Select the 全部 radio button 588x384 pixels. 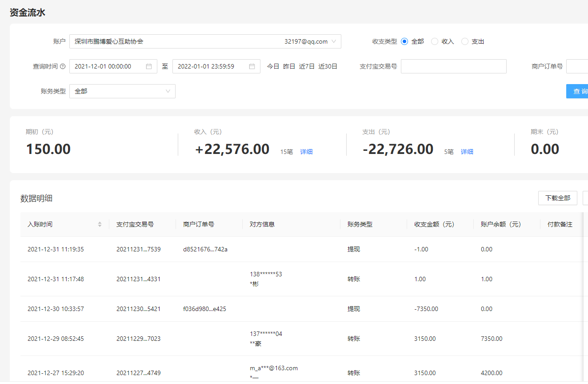pos(404,41)
